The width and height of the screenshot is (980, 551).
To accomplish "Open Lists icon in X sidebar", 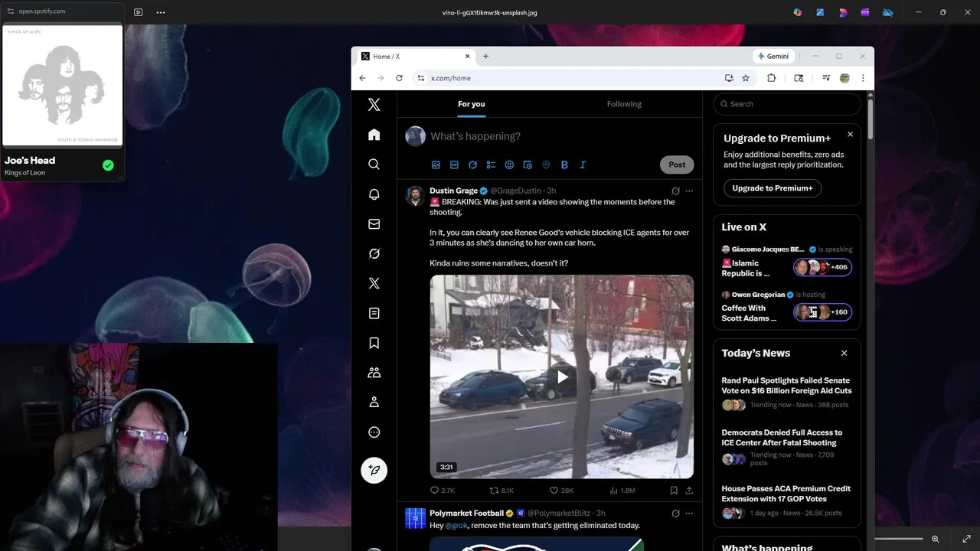I will click(x=374, y=314).
